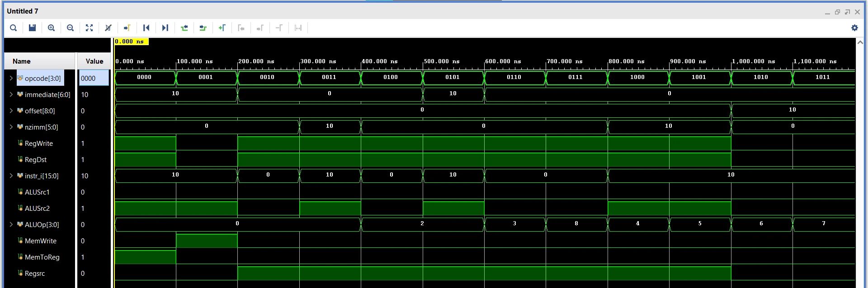
Task: Click immediate value 10 in Value column
Action: tap(85, 95)
